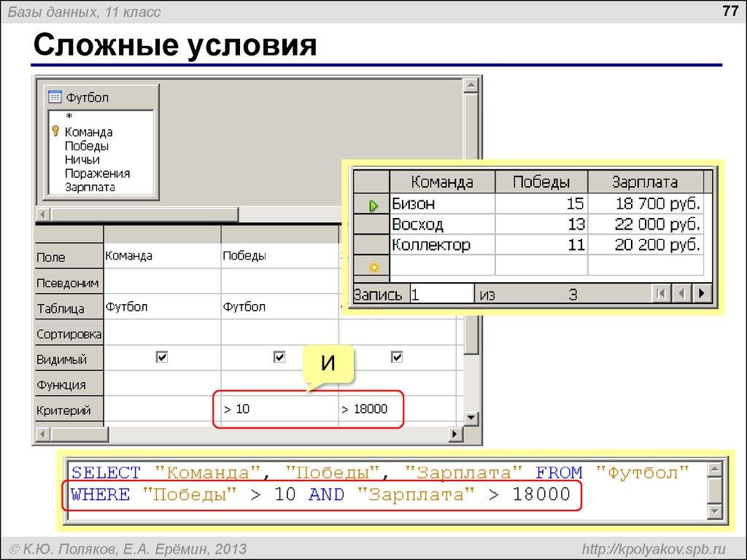This screenshot has height=560, width=747.
Task: Click the left arrow of the horizontal scrollbar
Action: [42, 213]
